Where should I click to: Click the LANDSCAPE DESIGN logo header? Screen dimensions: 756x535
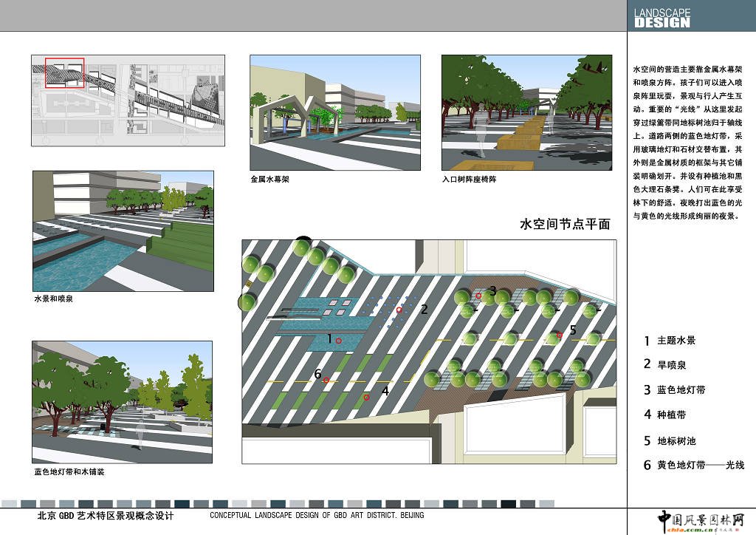(x=662, y=18)
